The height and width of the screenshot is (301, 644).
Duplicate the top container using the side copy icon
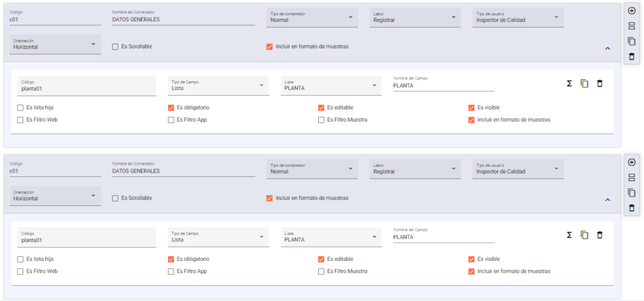pos(631,41)
